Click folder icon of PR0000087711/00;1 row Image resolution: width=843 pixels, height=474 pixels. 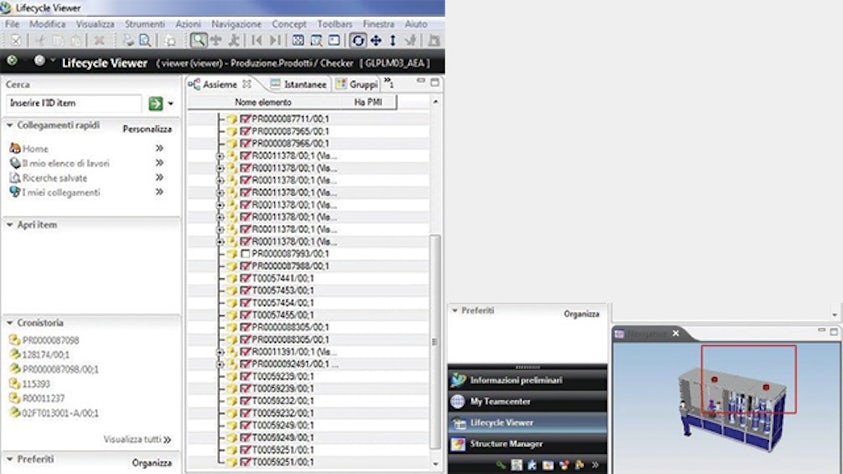(x=232, y=119)
